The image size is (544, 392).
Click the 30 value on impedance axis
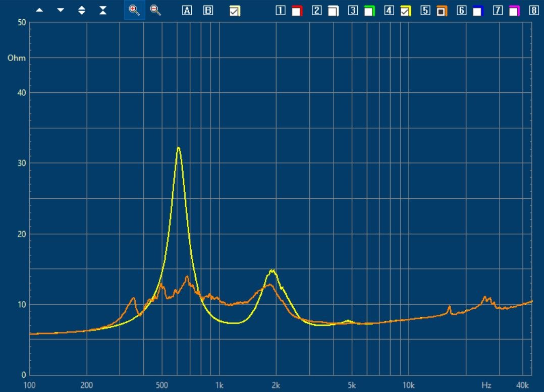pyautogui.click(x=22, y=163)
